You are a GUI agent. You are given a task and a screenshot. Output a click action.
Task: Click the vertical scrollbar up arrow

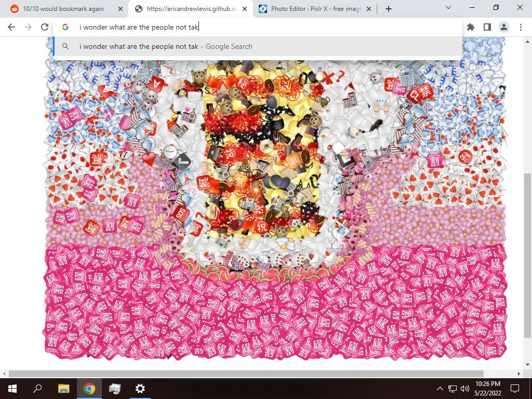(527, 42)
